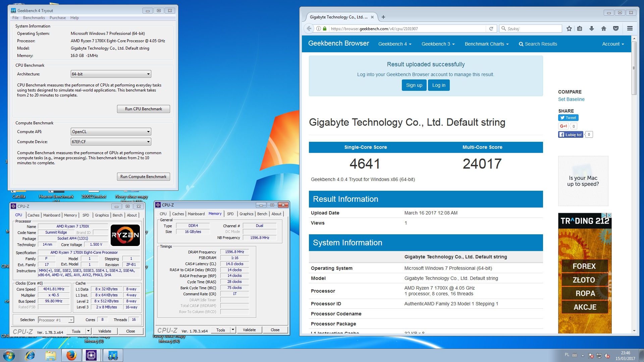Open Benchmarks menu in Geekbench 4
This screenshot has width=644, height=362.
(34, 18)
